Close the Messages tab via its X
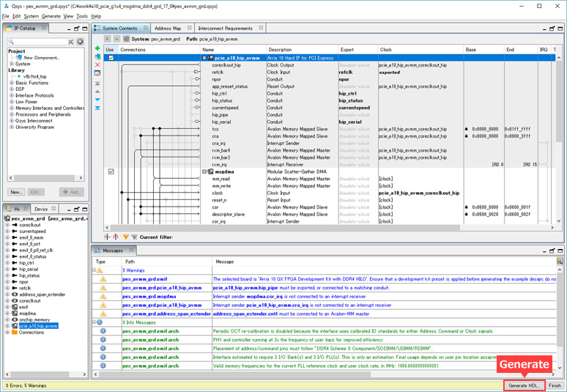The height and width of the screenshot is (392, 567). click(x=131, y=250)
